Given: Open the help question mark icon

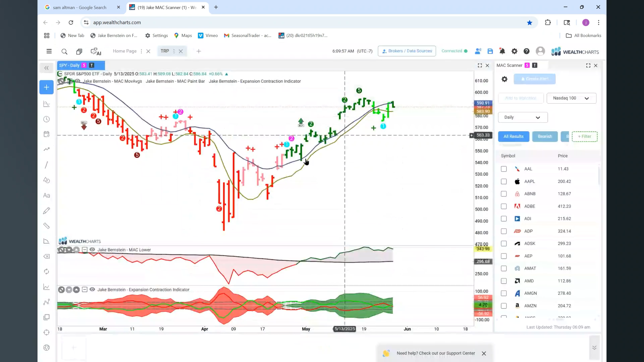Looking at the screenshot, I should click(x=527, y=51).
